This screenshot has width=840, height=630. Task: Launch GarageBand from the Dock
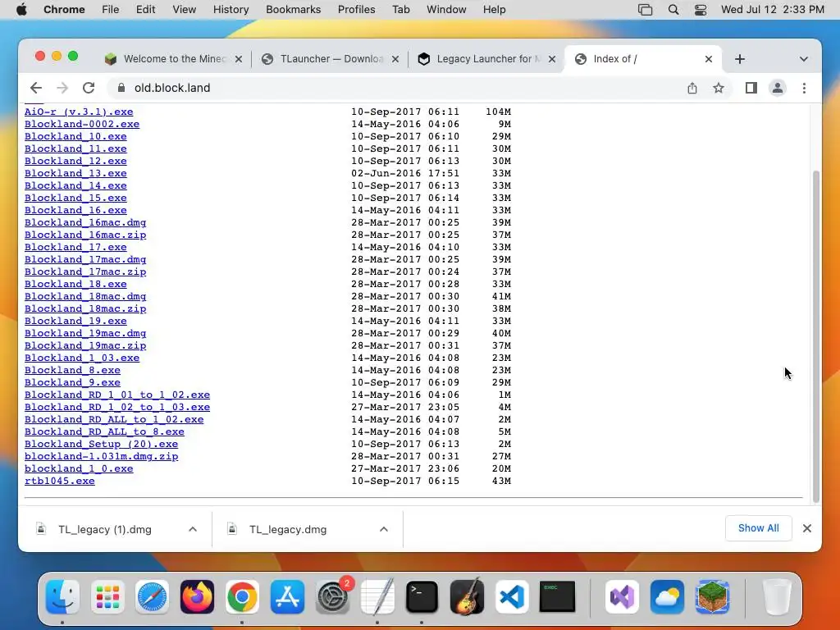pyautogui.click(x=467, y=596)
